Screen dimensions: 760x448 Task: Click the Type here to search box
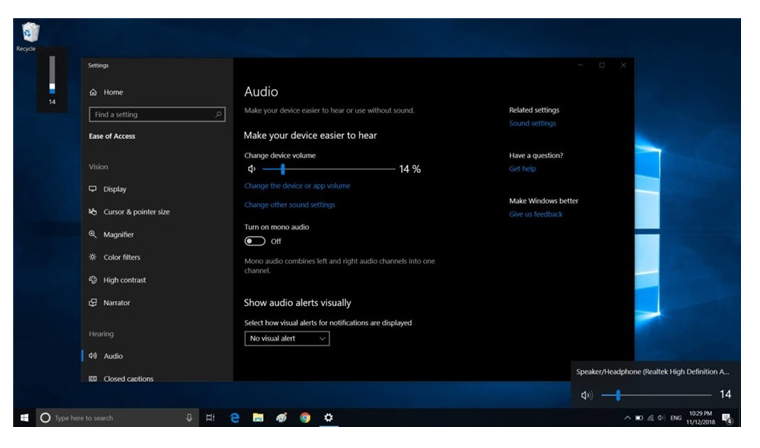(117, 418)
